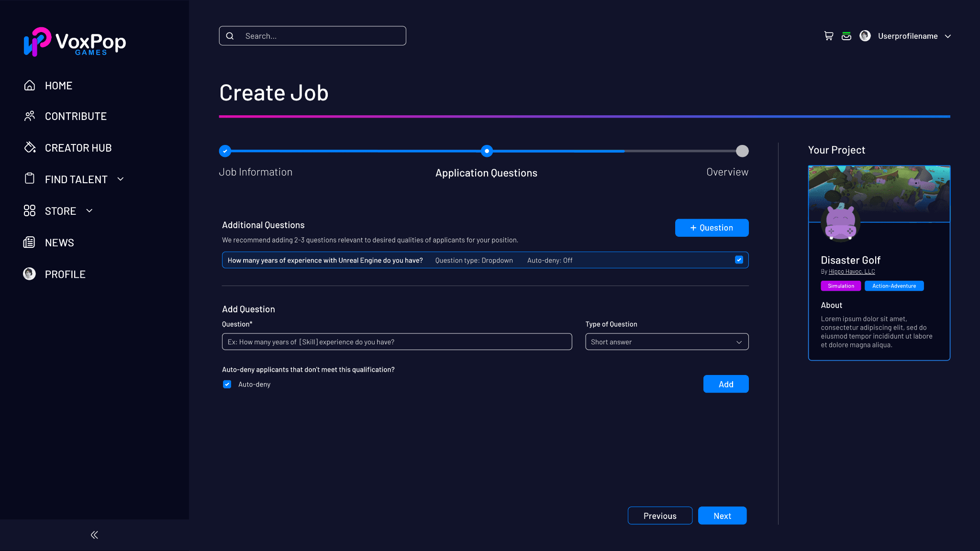Click the Find Talent clipboard icon
Image resolution: width=980 pixels, height=551 pixels.
(30, 179)
